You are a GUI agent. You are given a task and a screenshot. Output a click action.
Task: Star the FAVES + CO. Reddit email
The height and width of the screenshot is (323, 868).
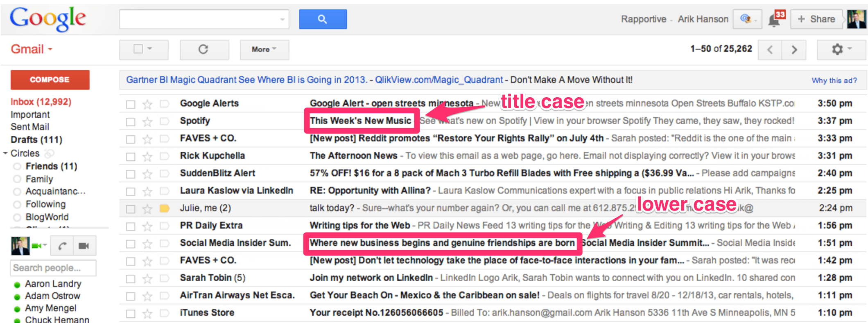click(x=147, y=139)
